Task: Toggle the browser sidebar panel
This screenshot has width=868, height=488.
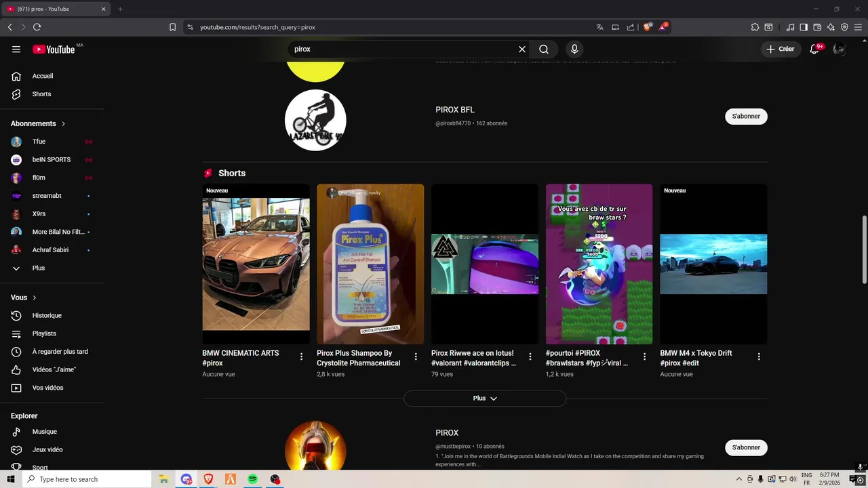Action: coord(804,27)
